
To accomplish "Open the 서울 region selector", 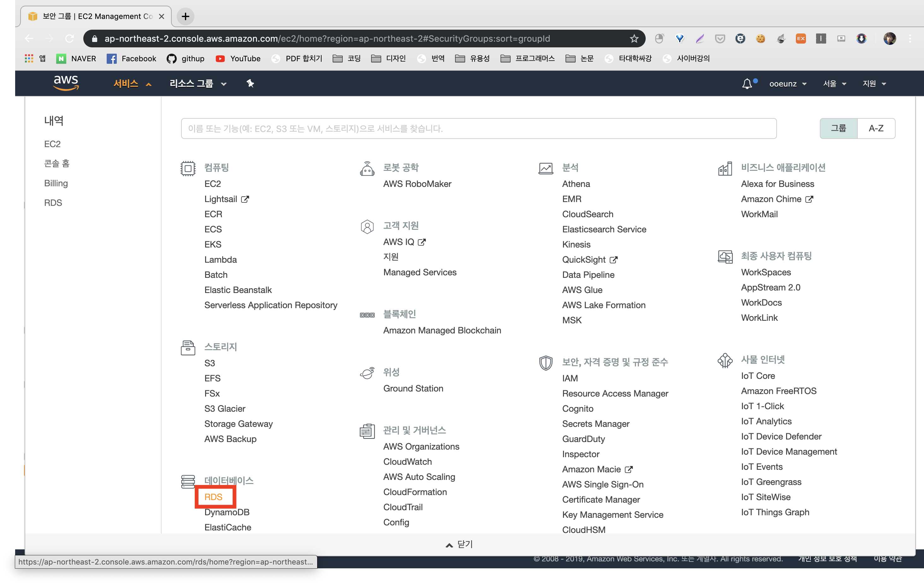I will click(x=834, y=83).
